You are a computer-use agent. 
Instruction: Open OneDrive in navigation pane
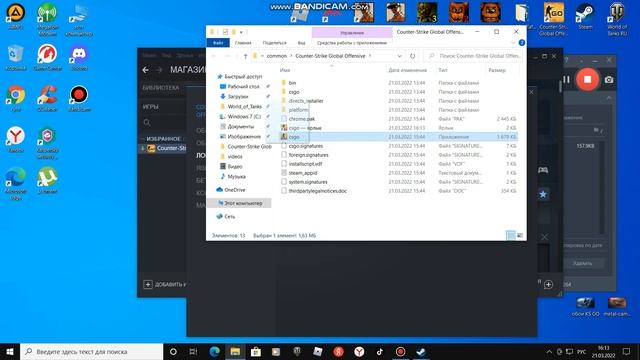(x=235, y=190)
